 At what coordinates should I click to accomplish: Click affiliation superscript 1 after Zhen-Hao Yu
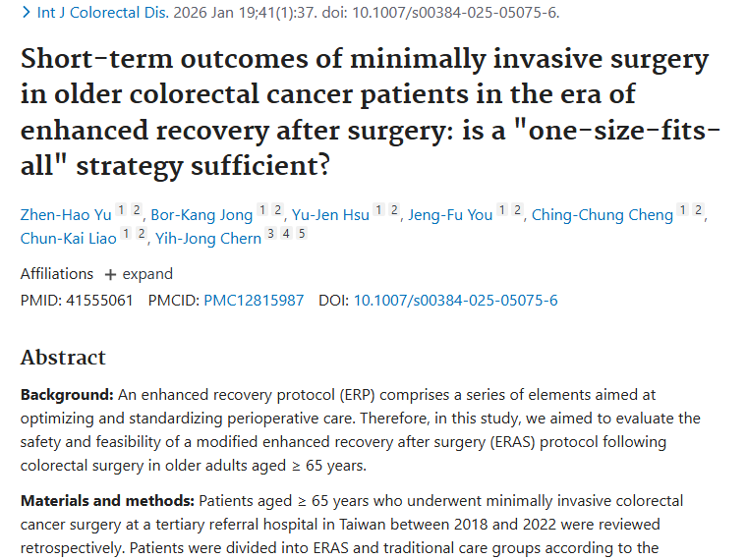pyautogui.click(x=121, y=210)
